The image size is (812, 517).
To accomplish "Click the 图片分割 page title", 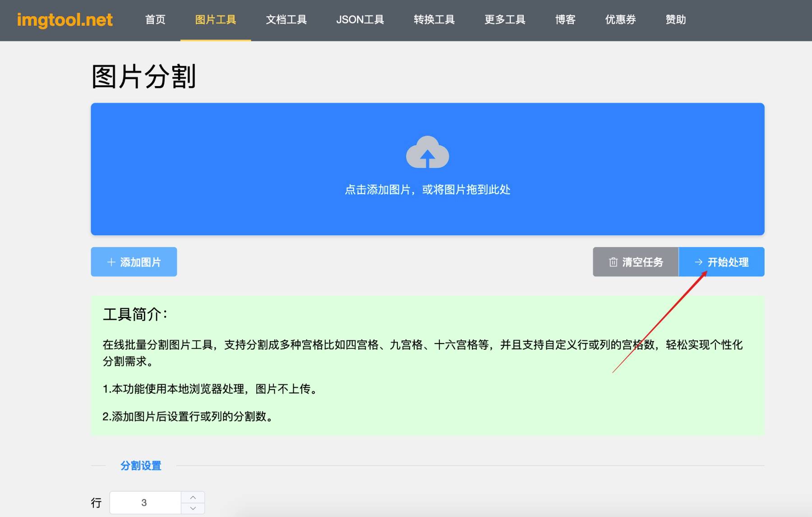I will tap(144, 76).
